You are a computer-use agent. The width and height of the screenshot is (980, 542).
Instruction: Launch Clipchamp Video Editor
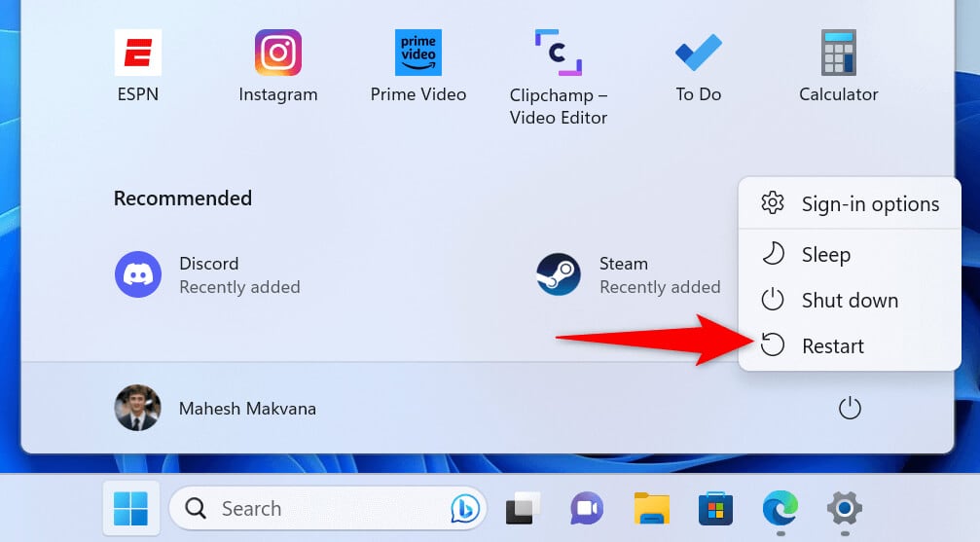click(559, 53)
